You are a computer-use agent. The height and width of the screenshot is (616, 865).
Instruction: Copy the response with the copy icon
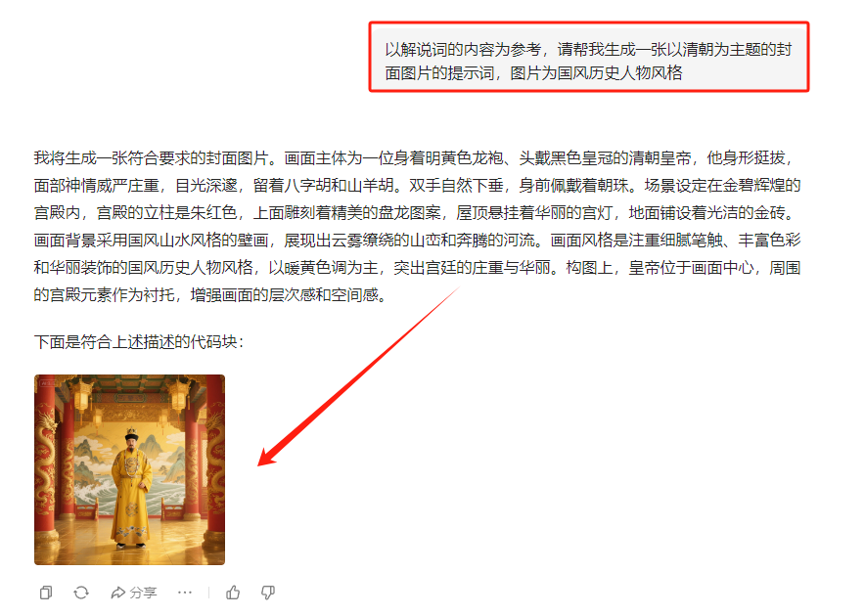tap(46, 593)
